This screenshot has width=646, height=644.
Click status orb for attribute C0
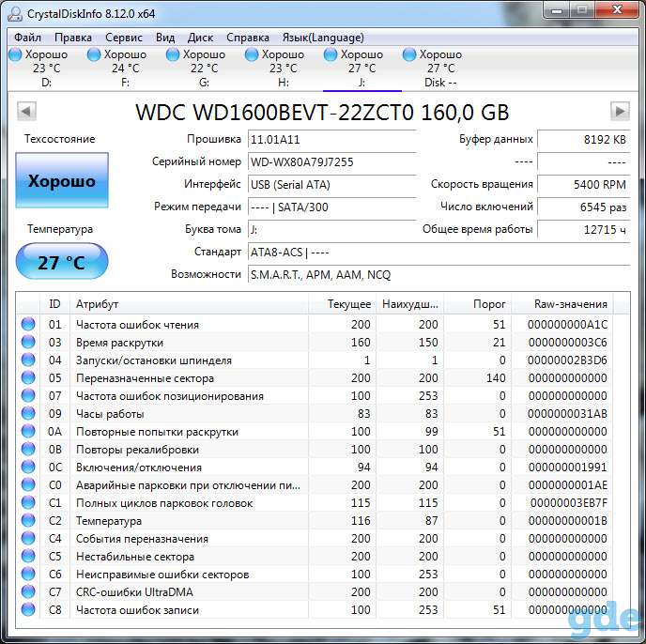click(28, 484)
